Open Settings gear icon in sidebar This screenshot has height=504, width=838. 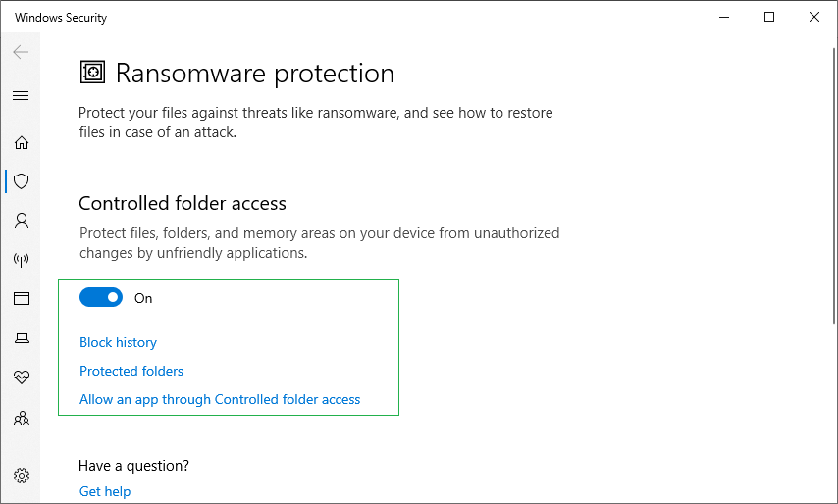(x=22, y=476)
